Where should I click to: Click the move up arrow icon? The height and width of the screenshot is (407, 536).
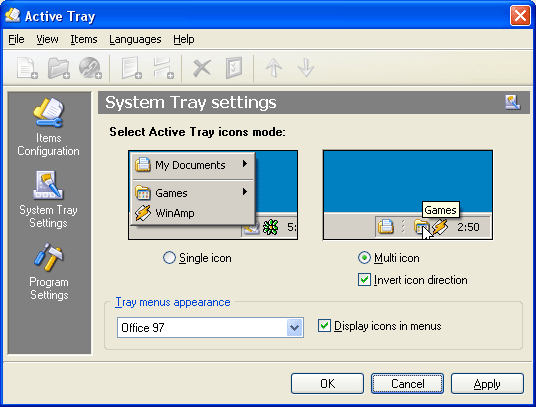click(274, 67)
